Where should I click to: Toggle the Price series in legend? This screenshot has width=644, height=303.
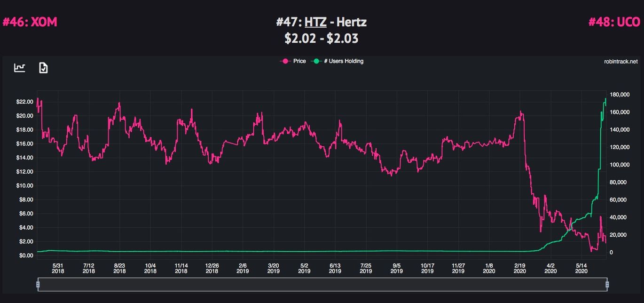click(293, 61)
